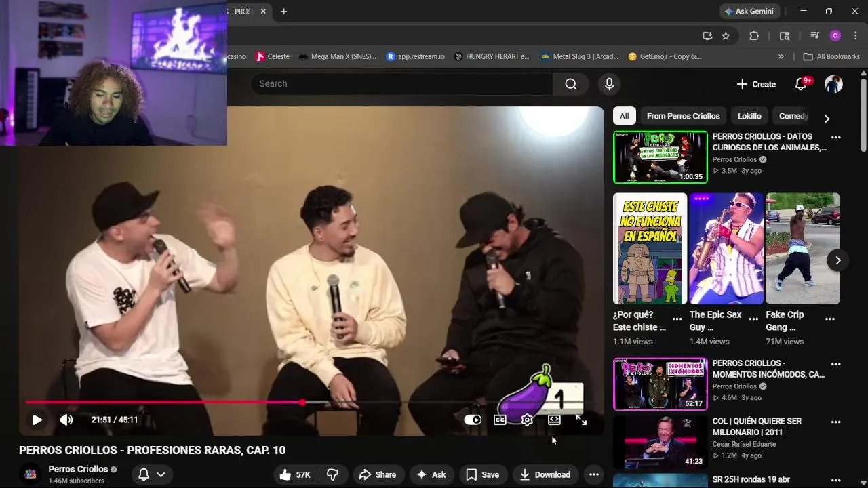Open YouTube account avatar menu
Image resolution: width=868 pixels, height=488 pixels.
coord(833,84)
